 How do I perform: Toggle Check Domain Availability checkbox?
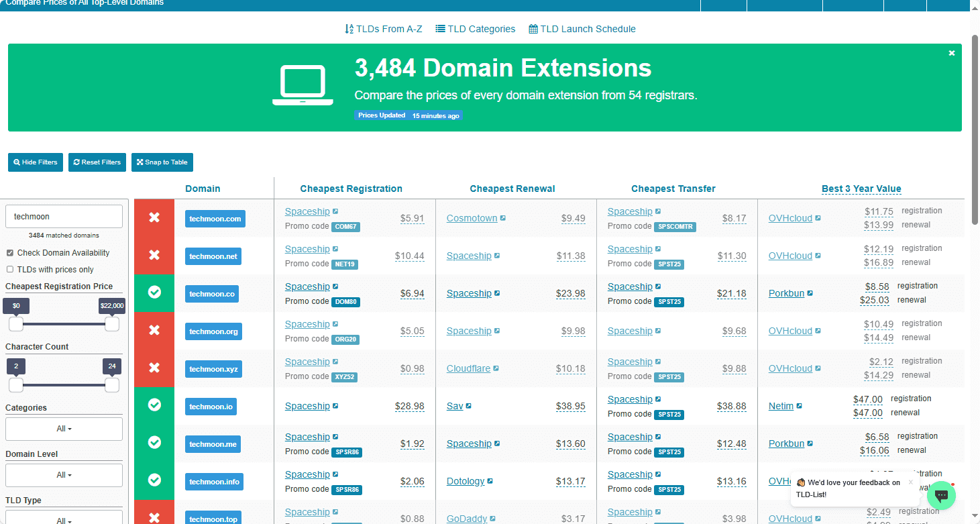tap(10, 253)
